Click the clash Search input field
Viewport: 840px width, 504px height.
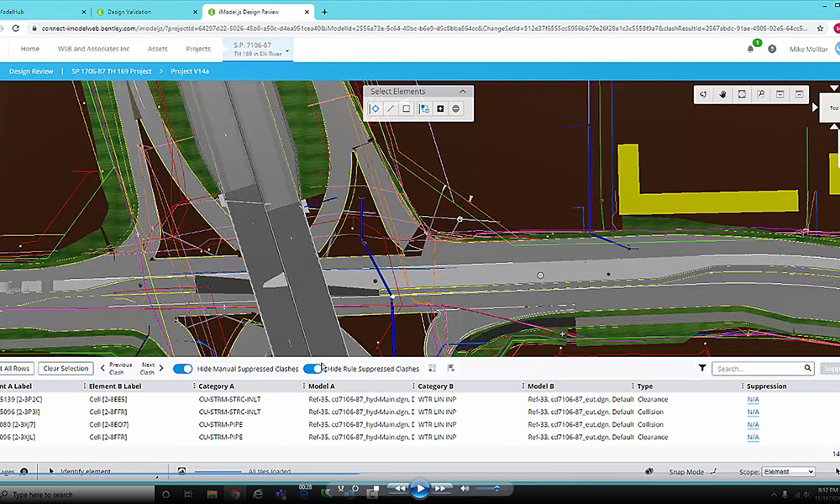point(759,369)
